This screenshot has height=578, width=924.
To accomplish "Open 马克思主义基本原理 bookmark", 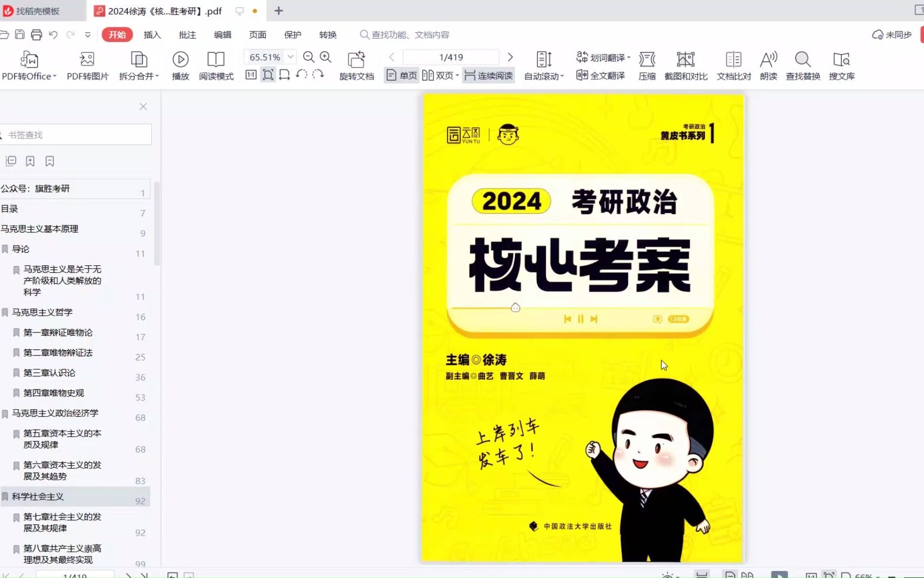I will (75, 230).
